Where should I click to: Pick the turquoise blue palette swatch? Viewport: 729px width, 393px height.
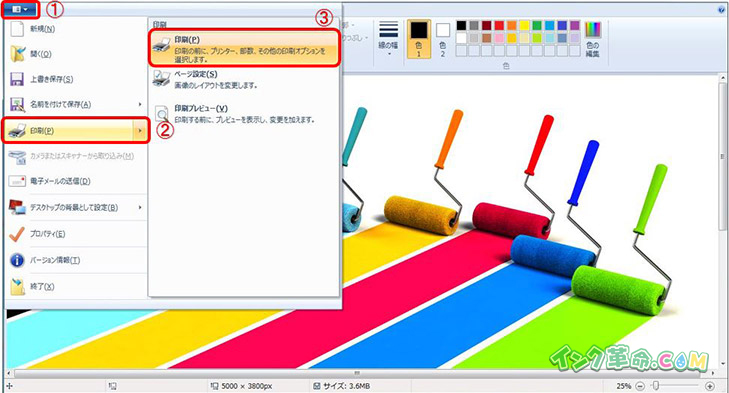[x=549, y=26]
